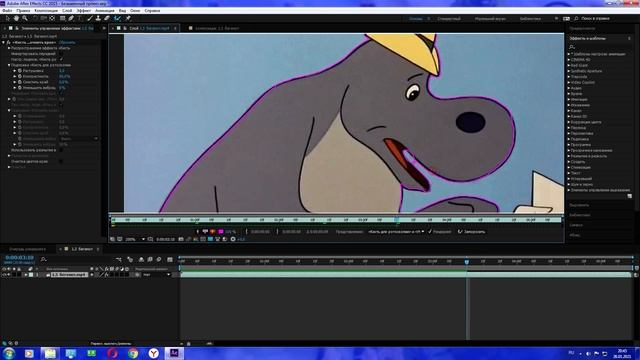Open the Представление view mode dropdown
This screenshot has width=640, height=360.
tap(396, 231)
